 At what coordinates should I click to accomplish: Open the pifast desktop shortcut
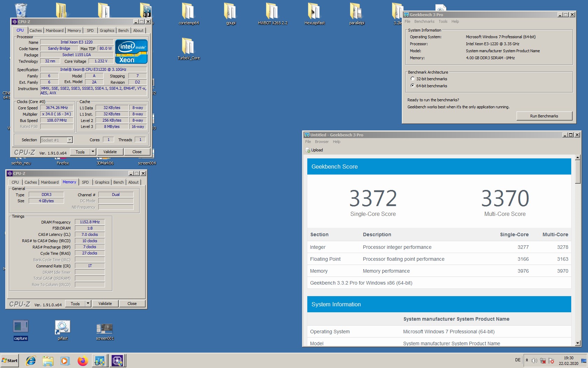63,330
